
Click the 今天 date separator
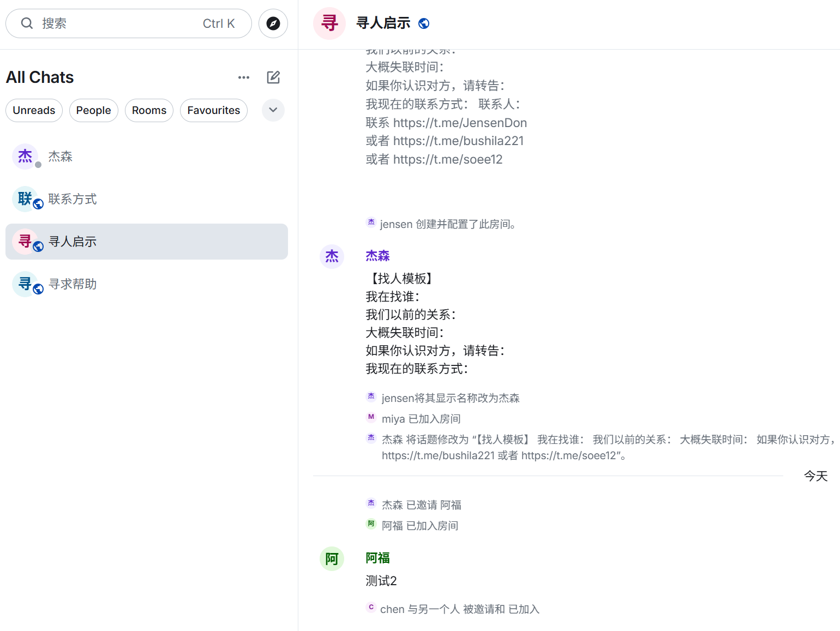coord(815,476)
